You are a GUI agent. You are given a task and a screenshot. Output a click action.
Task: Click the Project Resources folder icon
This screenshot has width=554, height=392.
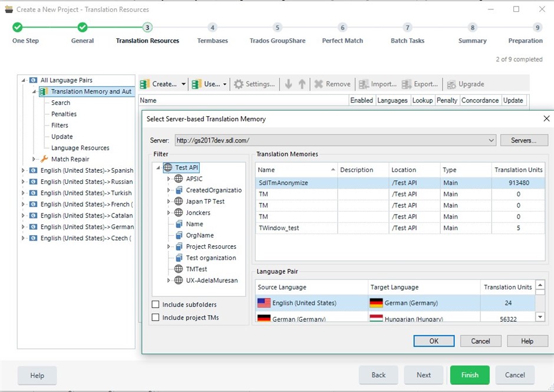[x=179, y=247]
